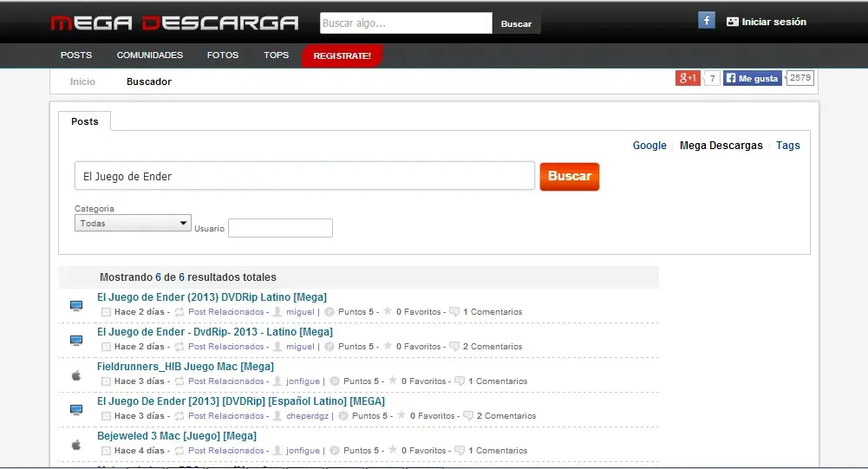868x469 pixels.
Task: Click the orange Buscar button
Action: [x=570, y=176]
